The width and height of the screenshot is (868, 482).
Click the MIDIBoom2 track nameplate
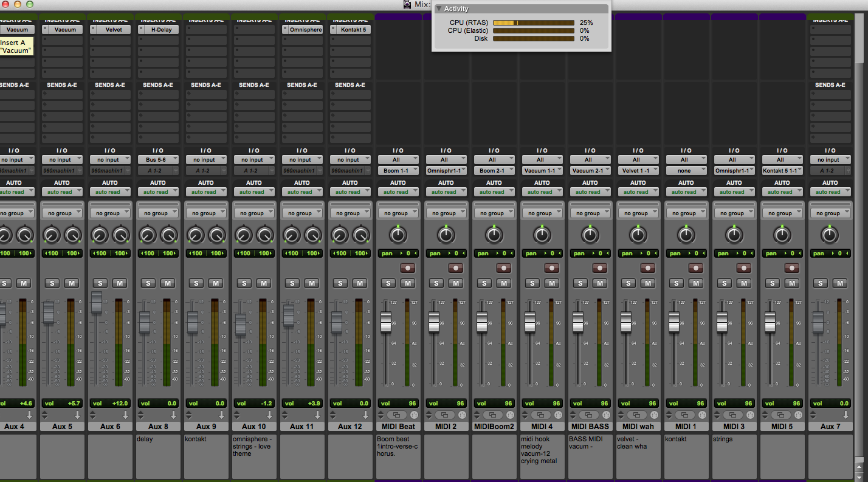494,426
